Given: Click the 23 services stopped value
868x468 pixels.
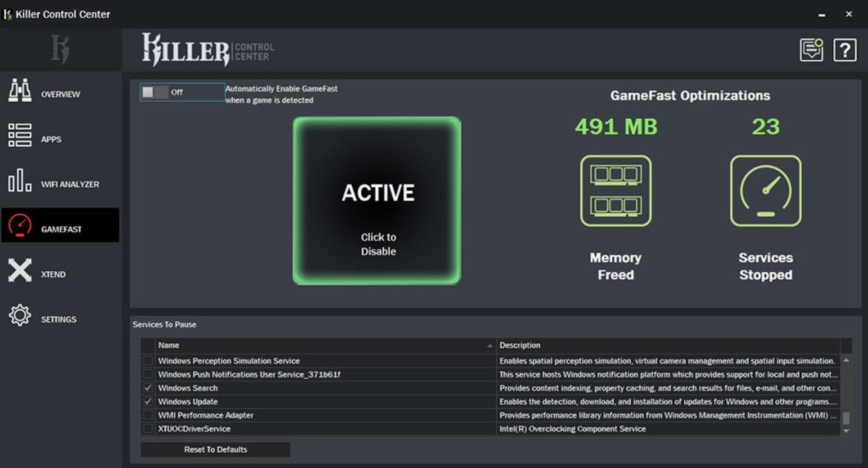Looking at the screenshot, I should pos(766,127).
